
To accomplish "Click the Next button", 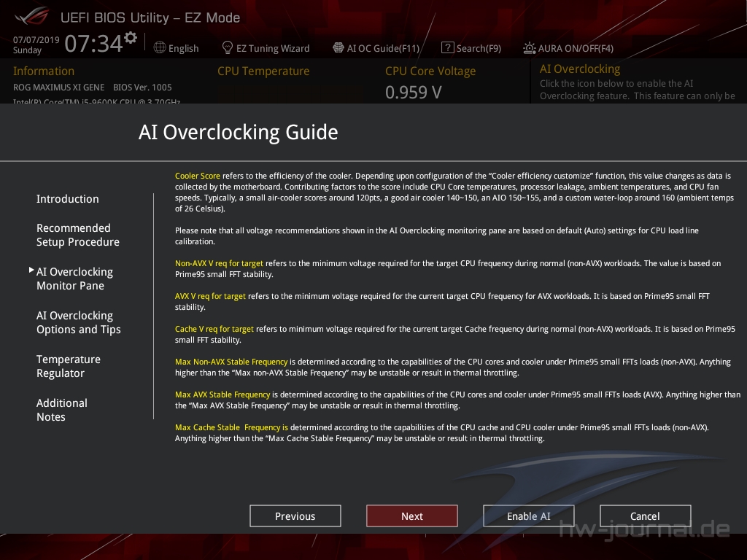I will (412, 516).
